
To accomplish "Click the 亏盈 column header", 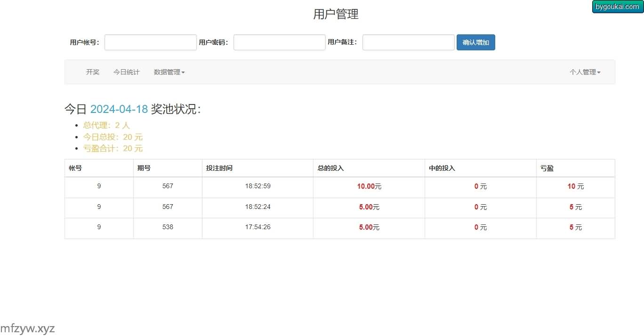I will click(x=547, y=168).
